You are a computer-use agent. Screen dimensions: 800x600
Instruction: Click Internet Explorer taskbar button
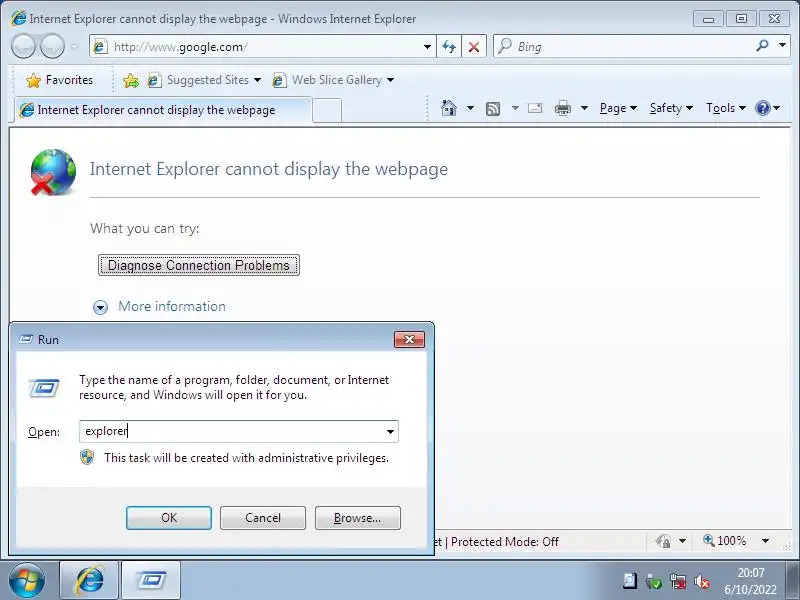click(89, 580)
